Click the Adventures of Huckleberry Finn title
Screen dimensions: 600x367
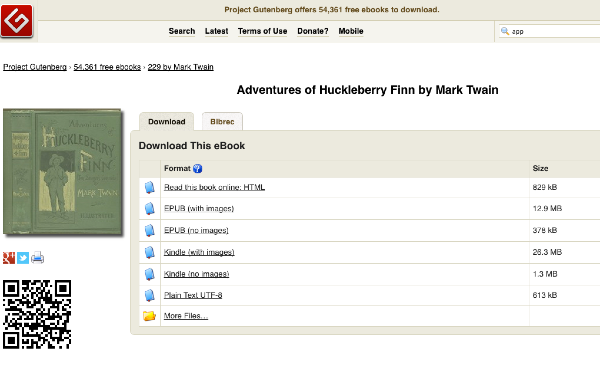click(x=367, y=90)
